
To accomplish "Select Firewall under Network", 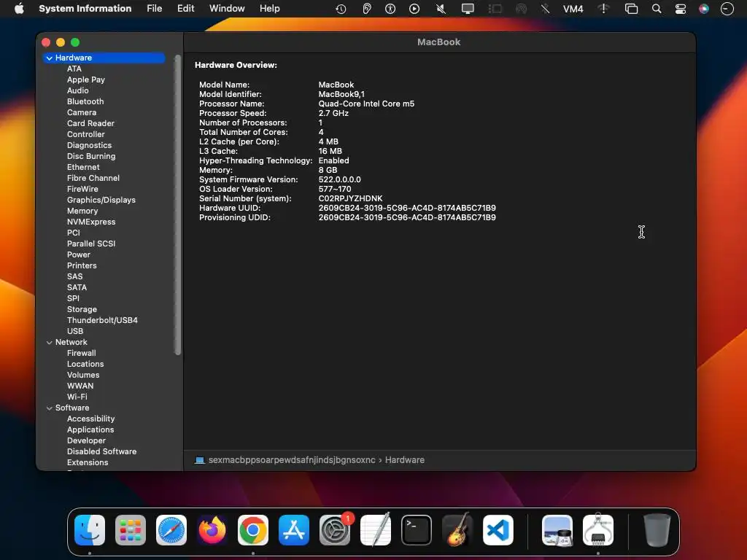I will pos(82,354).
